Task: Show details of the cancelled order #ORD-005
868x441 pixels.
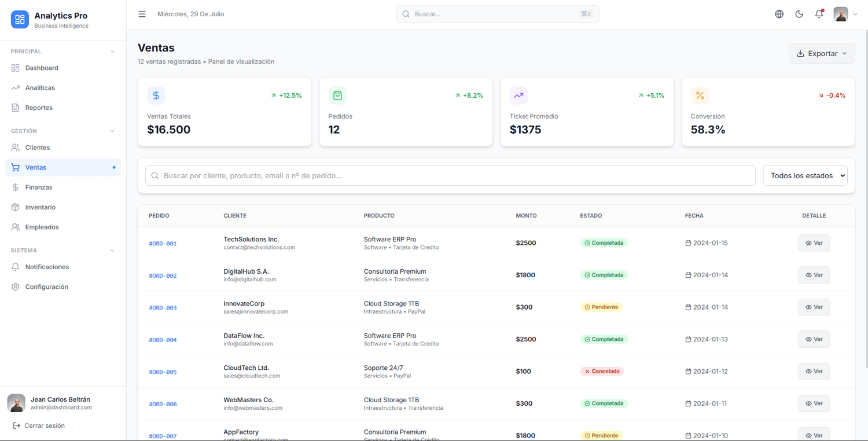Action: point(814,372)
